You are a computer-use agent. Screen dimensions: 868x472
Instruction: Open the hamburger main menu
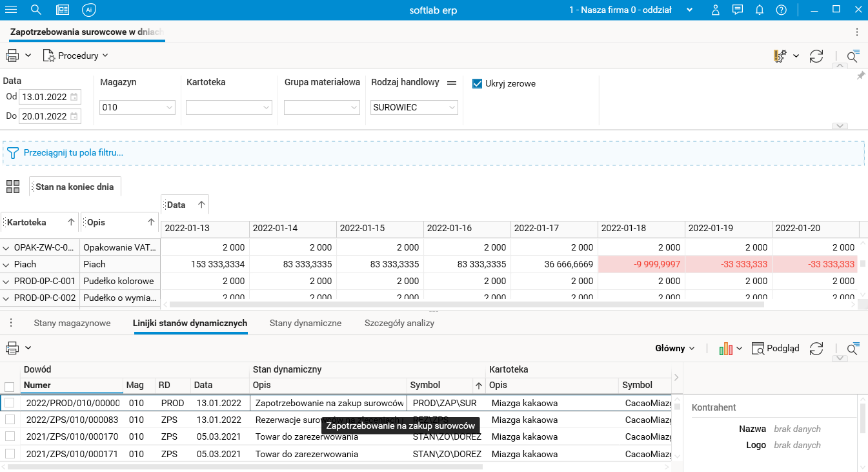[11, 10]
